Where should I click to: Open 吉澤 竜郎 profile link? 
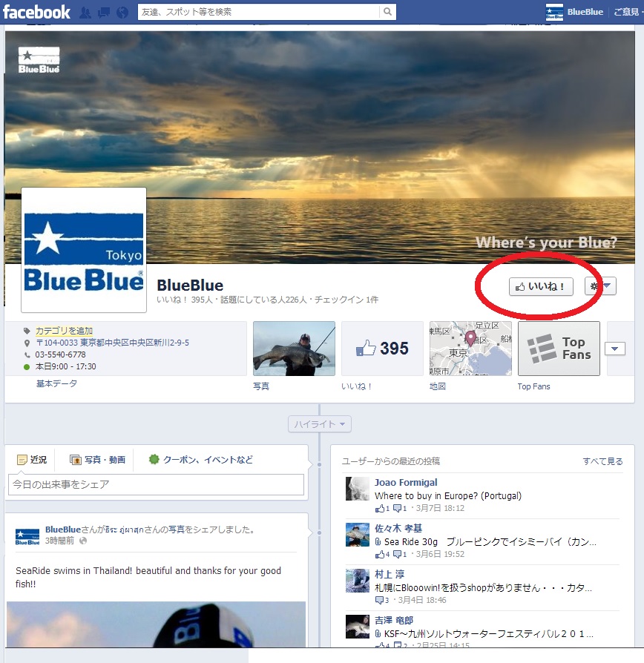click(x=394, y=620)
